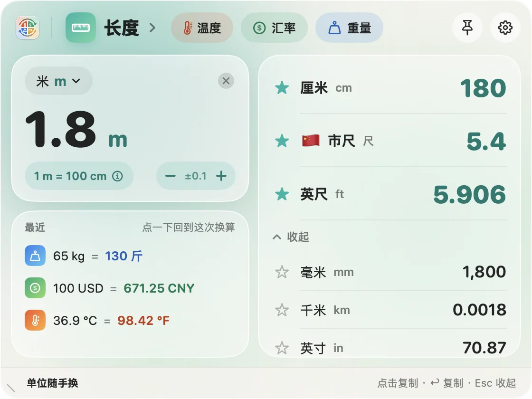Expand the chevron next to 长度
This screenshot has height=399, width=532.
pos(152,28)
